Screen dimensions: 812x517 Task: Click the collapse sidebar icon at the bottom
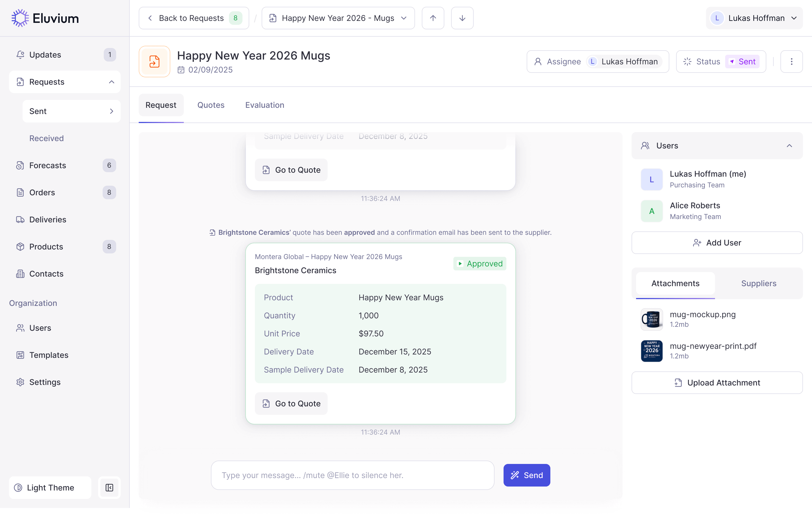coord(109,488)
